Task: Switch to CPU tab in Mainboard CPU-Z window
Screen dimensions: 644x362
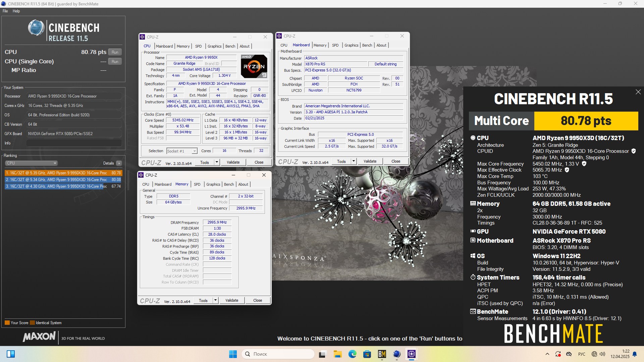Action: (284, 45)
